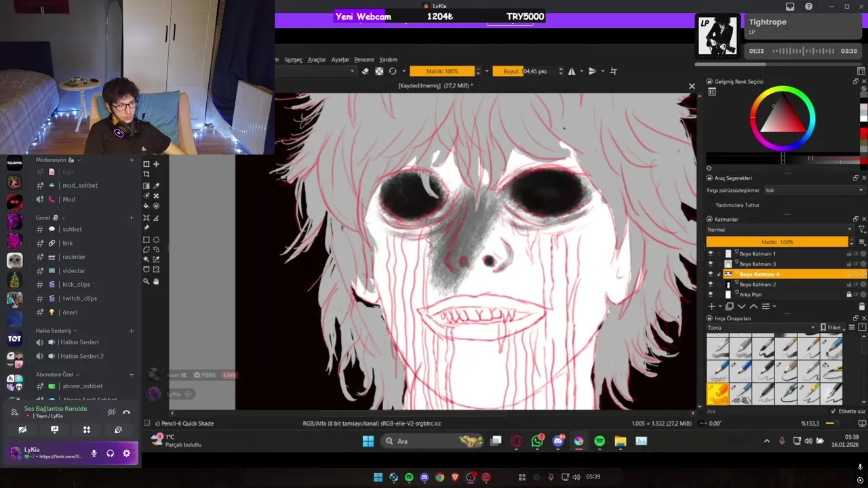Viewport: 868px width, 488px height.
Task: Move layer up with the up arrow
Action: pyautogui.click(x=753, y=306)
